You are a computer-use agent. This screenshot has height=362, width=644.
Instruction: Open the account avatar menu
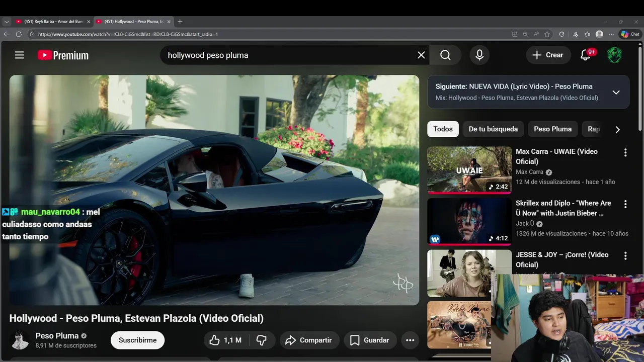[x=614, y=55]
